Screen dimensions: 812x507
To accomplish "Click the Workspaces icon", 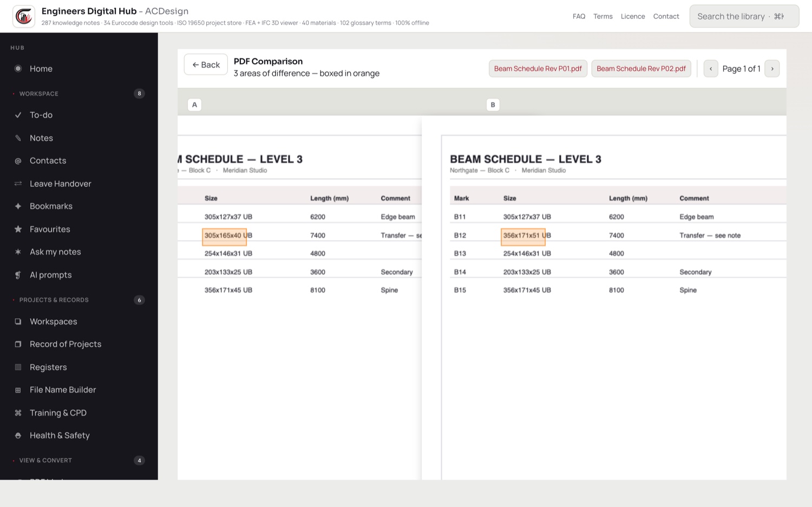I will [x=18, y=321].
